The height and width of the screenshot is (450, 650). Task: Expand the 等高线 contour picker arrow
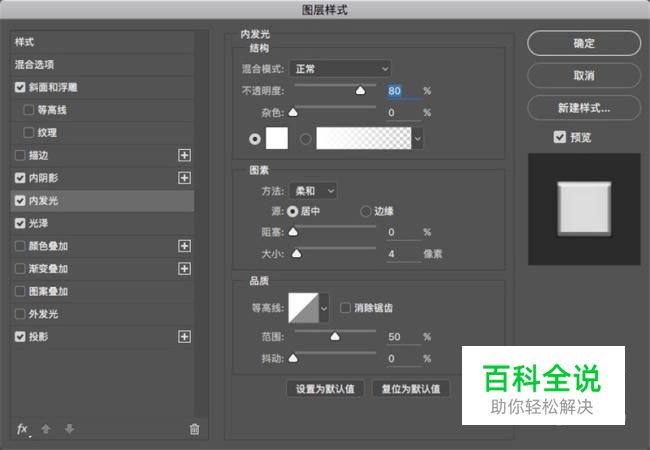(x=324, y=308)
